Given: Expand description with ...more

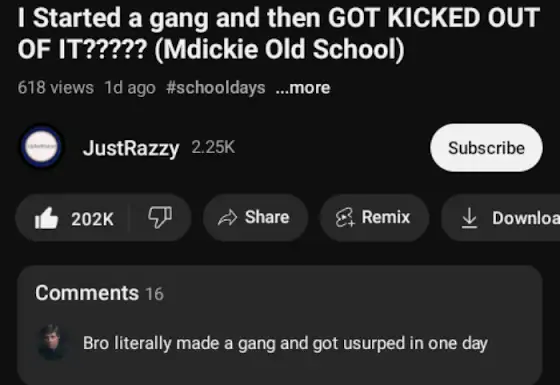Looking at the screenshot, I should (303, 88).
